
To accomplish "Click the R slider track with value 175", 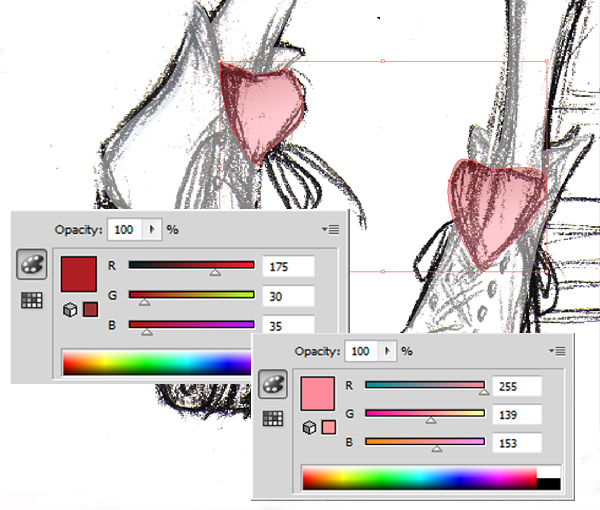I will 191,265.
